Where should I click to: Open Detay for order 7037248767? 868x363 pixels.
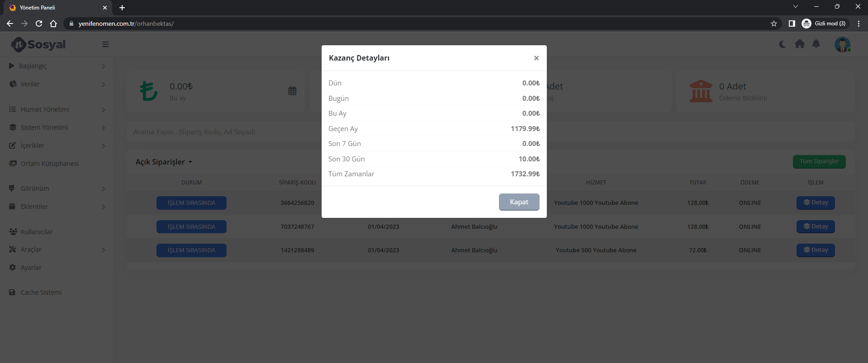[816, 226]
